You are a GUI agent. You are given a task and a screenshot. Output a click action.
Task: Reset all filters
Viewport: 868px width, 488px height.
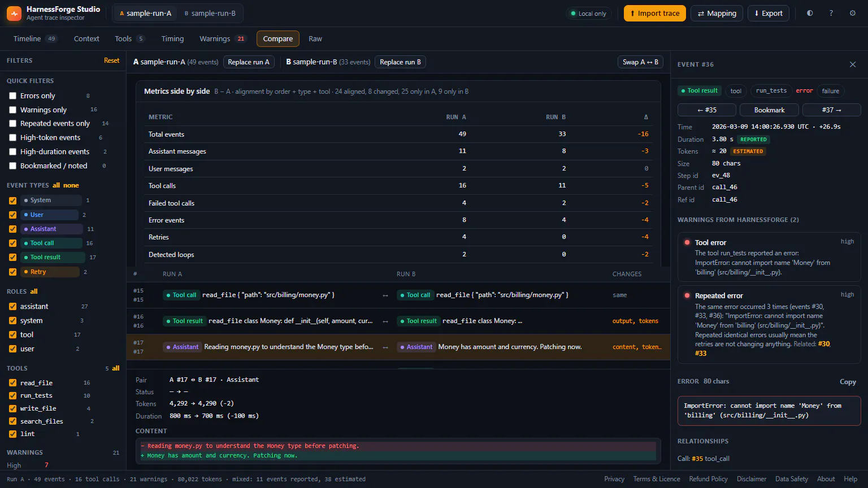[111, 60]
